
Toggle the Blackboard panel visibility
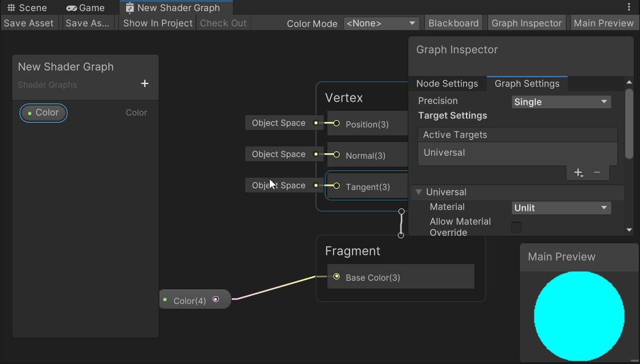[454, 23]
